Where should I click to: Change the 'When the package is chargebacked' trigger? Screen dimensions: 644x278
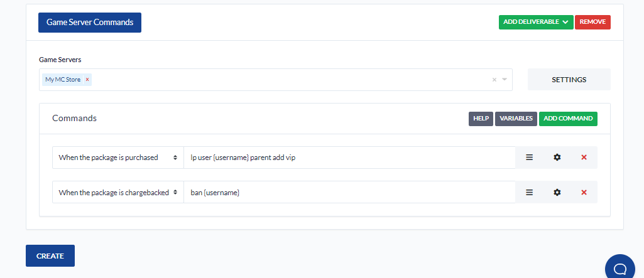click(x=118, y=192)
